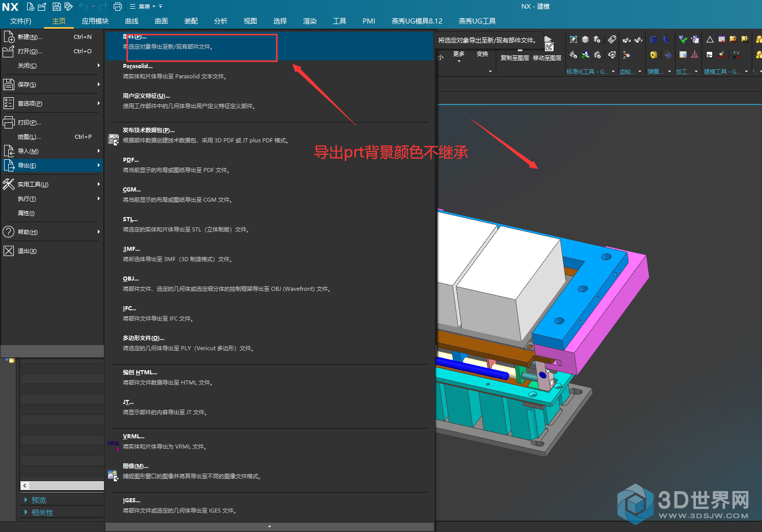The image size is (762, 532).
Task: Open the 更多 dropdown in ribbon
Action: pyautogui.click(x=459, y=56)
